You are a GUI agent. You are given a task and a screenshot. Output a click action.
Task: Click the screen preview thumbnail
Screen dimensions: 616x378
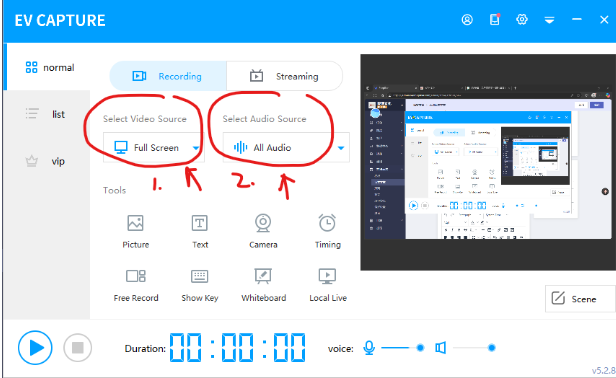pos(488,162)
